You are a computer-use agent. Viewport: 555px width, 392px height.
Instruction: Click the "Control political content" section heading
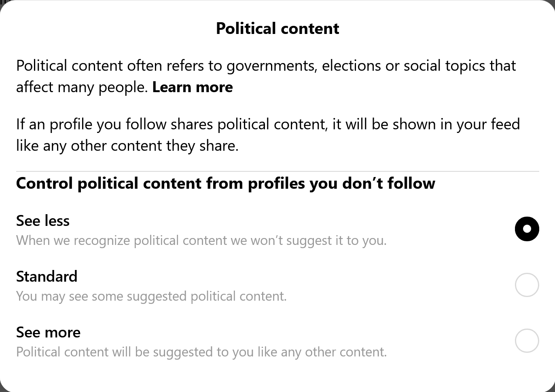pyautogui.click(x=225, y=184)
